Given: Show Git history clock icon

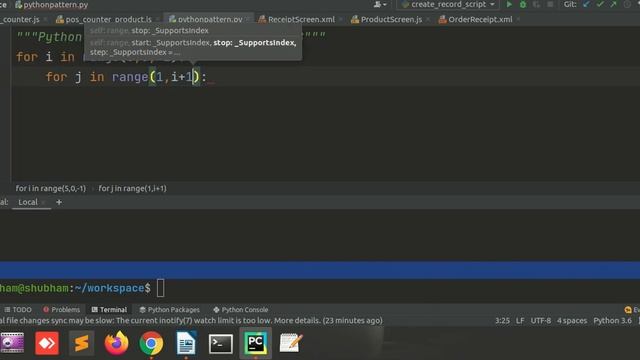Looking at the screenshot, I should (x=627, y=4).
